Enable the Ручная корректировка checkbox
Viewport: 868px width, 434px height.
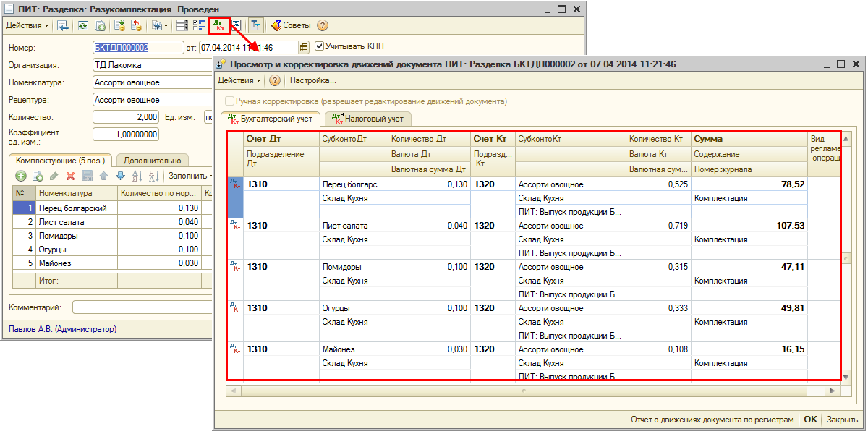tap(230, 101)
